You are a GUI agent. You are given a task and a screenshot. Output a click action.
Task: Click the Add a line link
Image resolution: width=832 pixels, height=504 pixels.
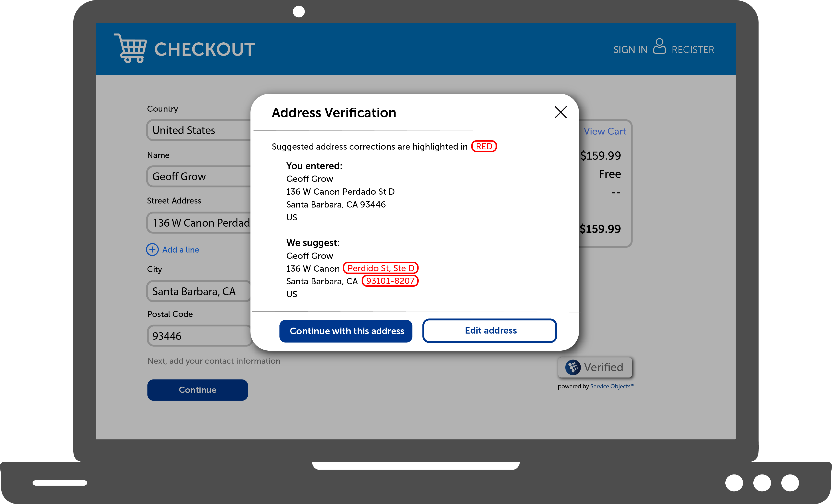[x=181, y=250]
